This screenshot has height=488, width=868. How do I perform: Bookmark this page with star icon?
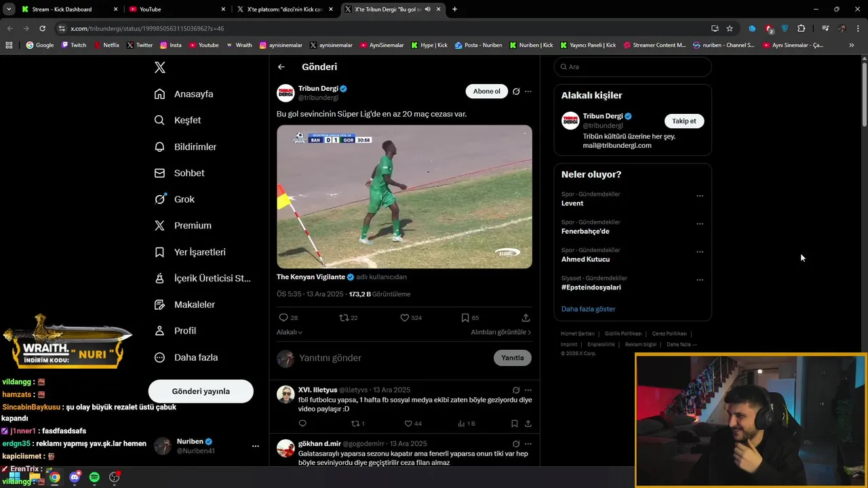click(730, 28)
